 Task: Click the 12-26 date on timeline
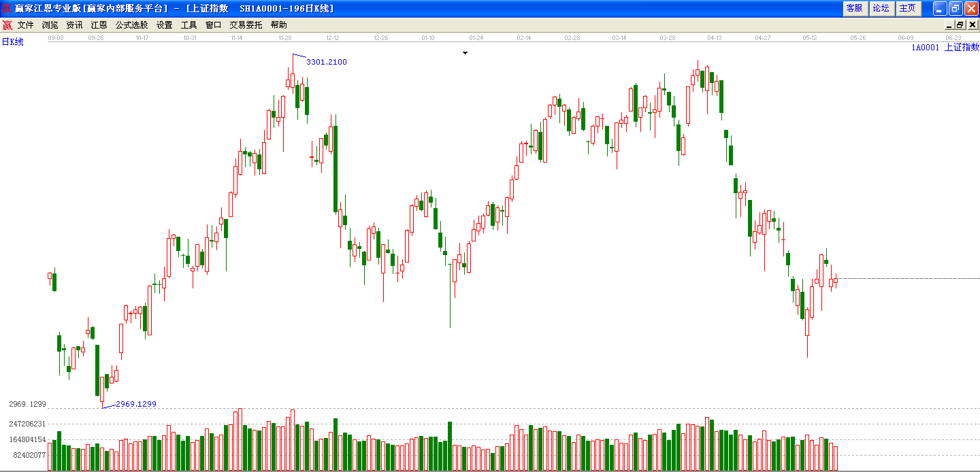point(381,38)
